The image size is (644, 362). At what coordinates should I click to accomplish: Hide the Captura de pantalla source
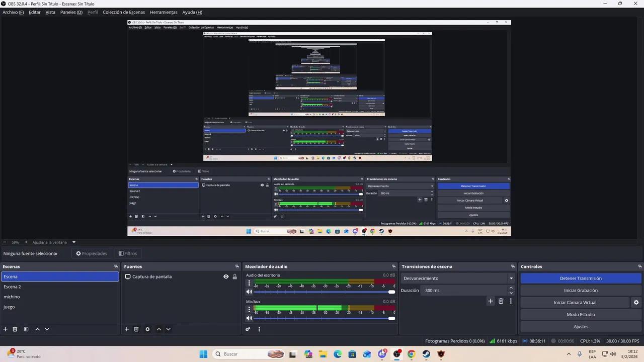[226, 277]
